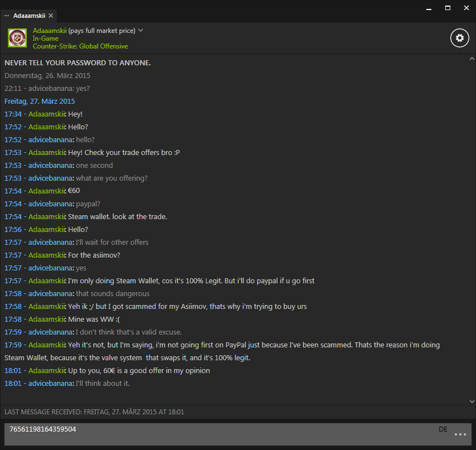Select the Adaaamskii chat tab
The width and height of the screenshot is (476, 450).
pos(30,16)
